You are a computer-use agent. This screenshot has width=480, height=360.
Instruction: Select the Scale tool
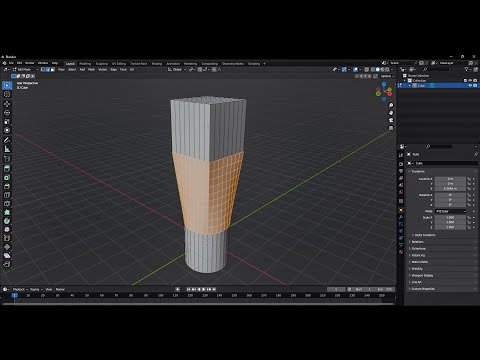tap(7, 121)
